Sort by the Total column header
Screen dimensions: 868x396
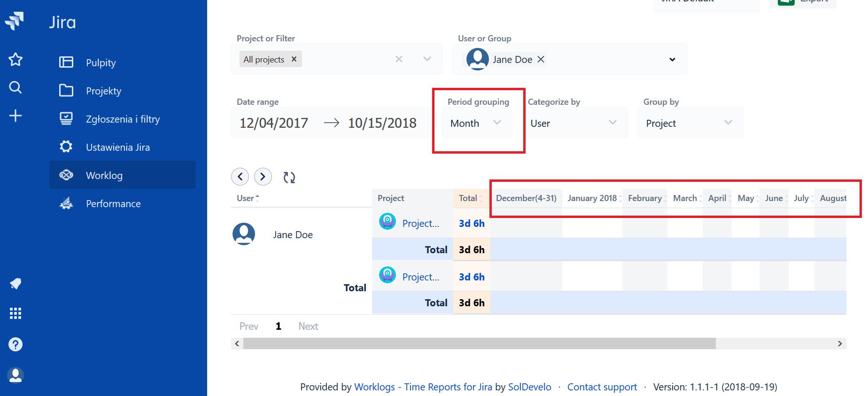(471, 198)
